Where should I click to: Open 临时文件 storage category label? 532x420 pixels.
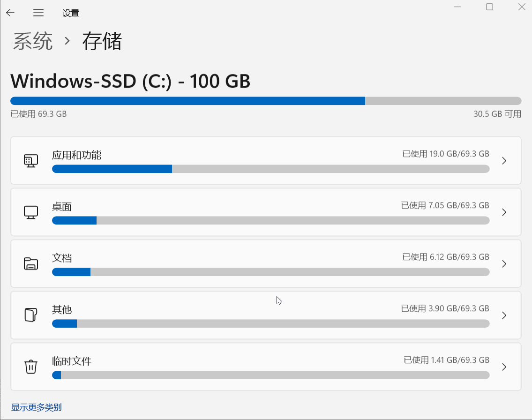click(72, 361)
